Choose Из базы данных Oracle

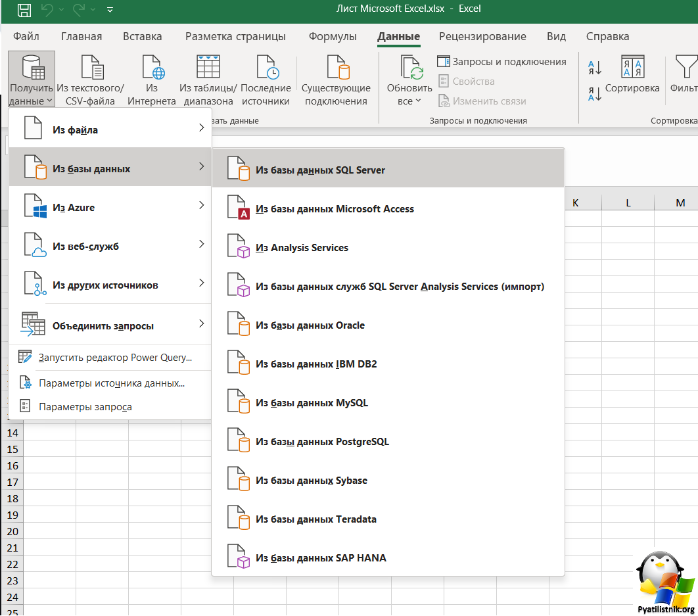pyautogui.click(x=388, y=323)
